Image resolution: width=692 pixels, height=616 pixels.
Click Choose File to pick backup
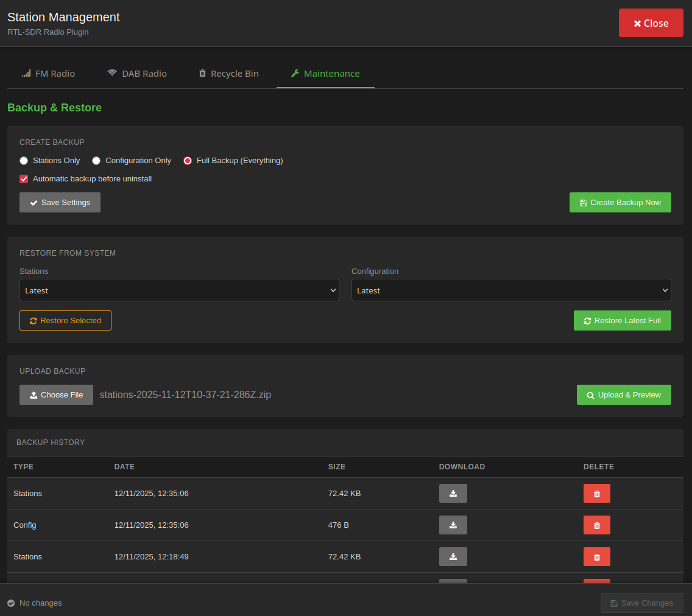click(x=56, y=394)
